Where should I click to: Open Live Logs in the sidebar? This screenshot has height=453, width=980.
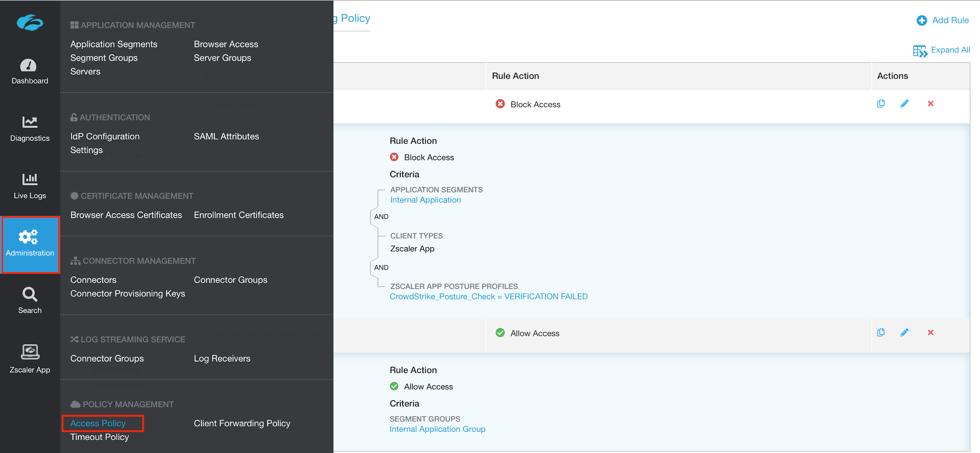coord(30,187)
